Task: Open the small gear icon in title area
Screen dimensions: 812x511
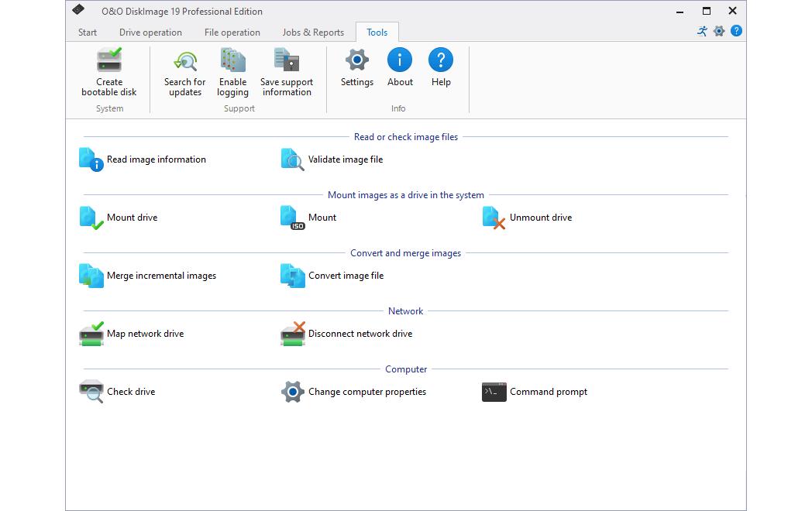Action: [x=719, y=31]
